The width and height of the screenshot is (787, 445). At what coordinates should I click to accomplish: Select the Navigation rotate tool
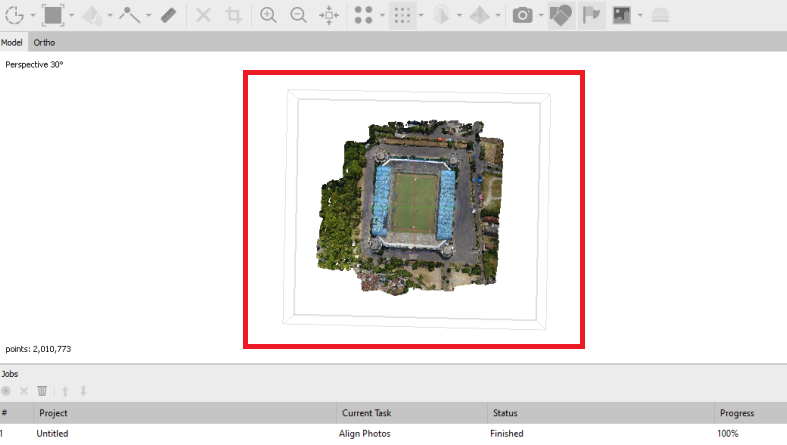coord(14,15)
